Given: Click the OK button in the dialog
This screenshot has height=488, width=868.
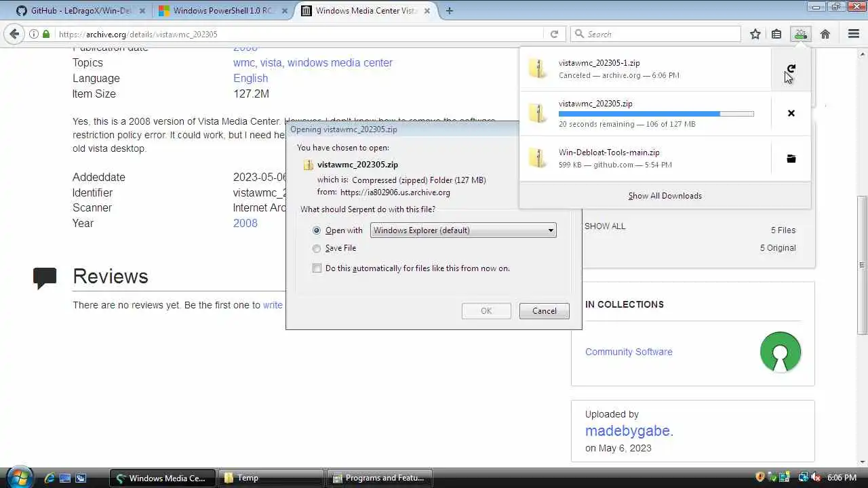Looking at the screenshot, I should (486, 311).
